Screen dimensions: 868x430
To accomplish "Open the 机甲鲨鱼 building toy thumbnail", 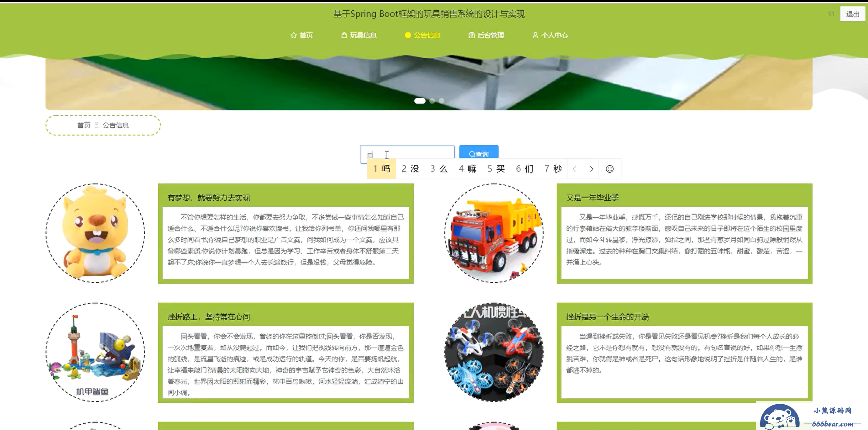I will pyautogui.click(x=95, y=352).
